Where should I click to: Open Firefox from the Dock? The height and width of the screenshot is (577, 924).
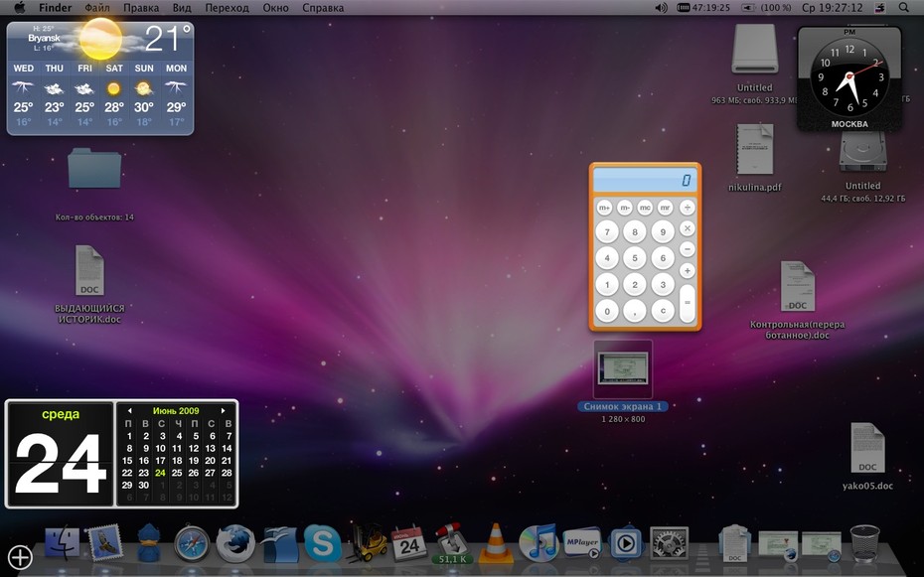point(235,543)
